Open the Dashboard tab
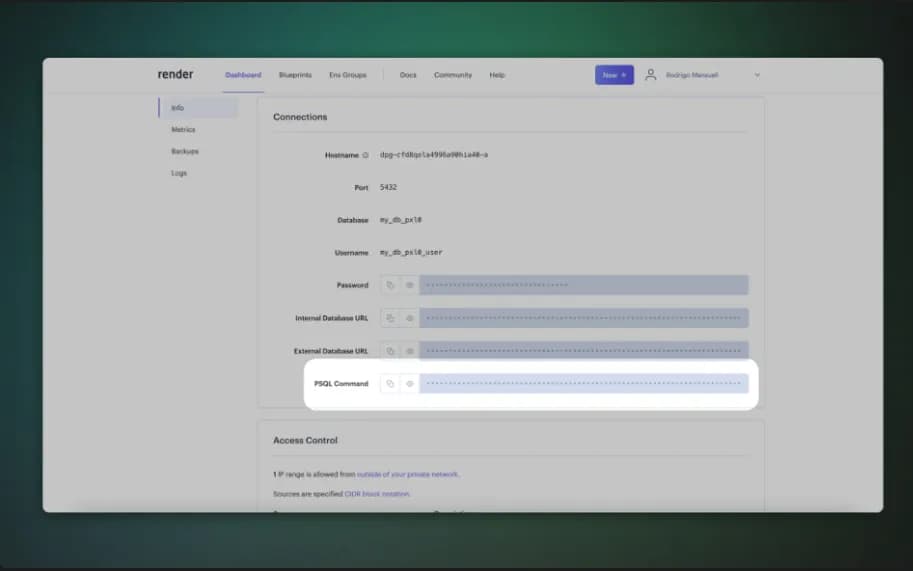This screenshot has width=913, height=571. pyautogui.click(x=243, y=75)
